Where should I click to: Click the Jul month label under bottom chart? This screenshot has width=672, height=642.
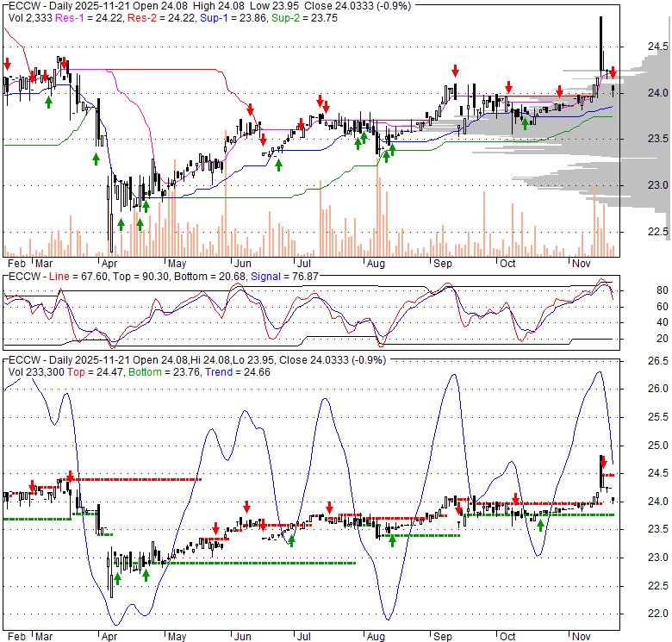(x=304, y=637)
